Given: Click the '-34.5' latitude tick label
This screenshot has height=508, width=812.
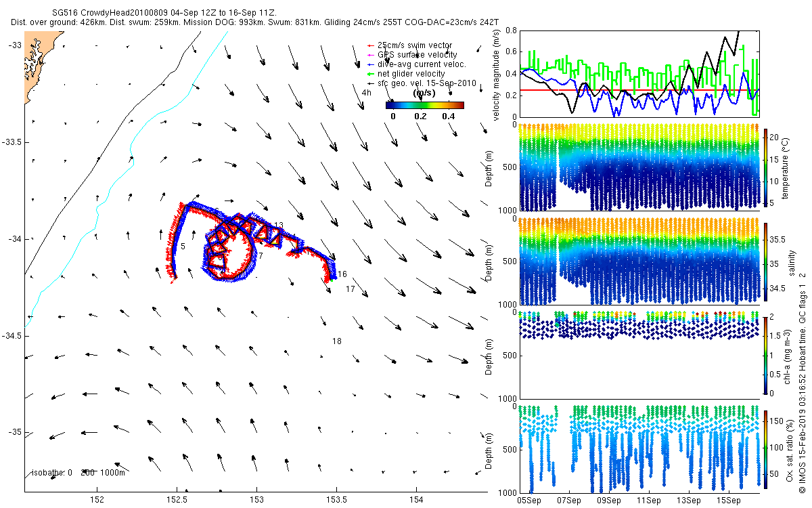Looking at the screenshot, I should pyautogui.click(x=12, y=336).
